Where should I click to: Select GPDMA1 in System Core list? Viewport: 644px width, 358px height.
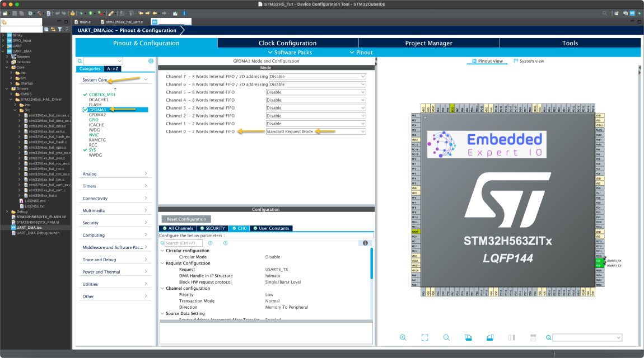click(97, 110)
